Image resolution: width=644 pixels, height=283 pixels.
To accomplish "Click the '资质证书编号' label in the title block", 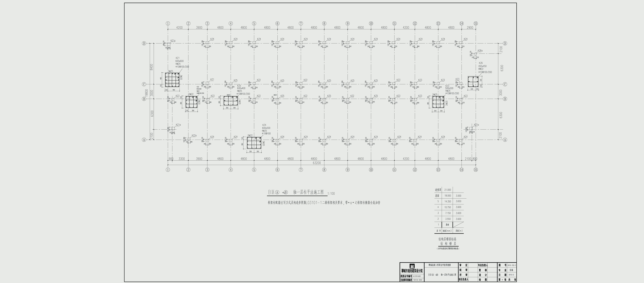I will pyautogui.click(x=406, y=276).
